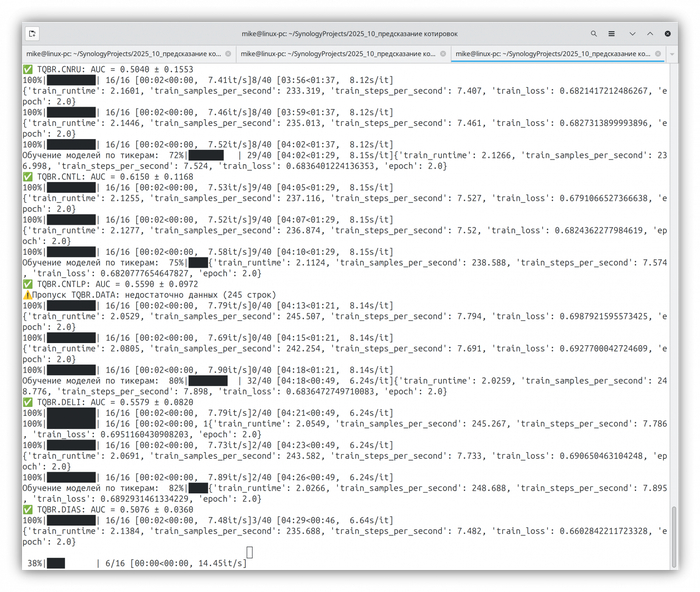The image size is (700, 592).
Task: Click the warning icon before Пропуск TQBR.DATA
Action: click(27, 295)
